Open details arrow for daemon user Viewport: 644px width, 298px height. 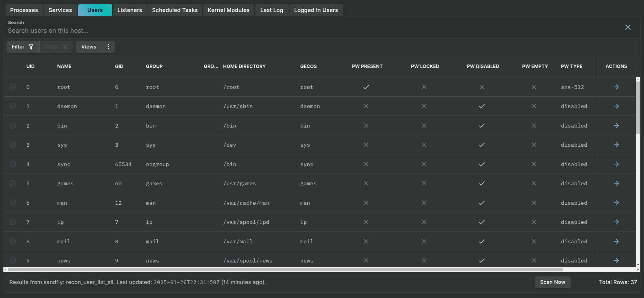616,106
